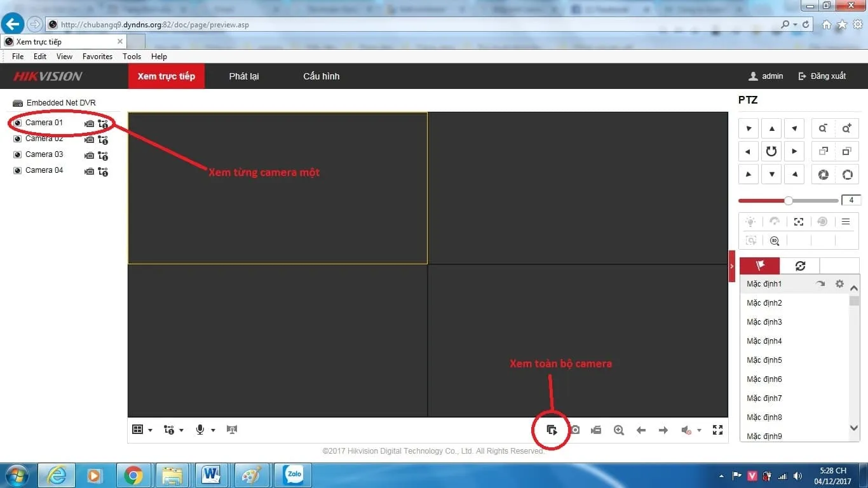Viewport: 868px width, 488px height.
Task: Enable recording for Camera 03
Action: click(x=90, y=155)
